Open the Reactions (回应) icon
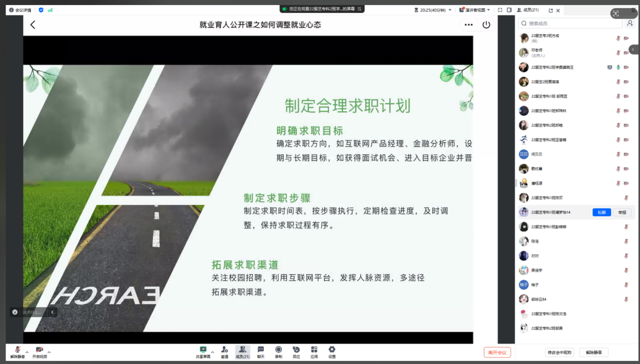Image resolution: width=640 pixels, height=364 pixels. click(296, 349)
